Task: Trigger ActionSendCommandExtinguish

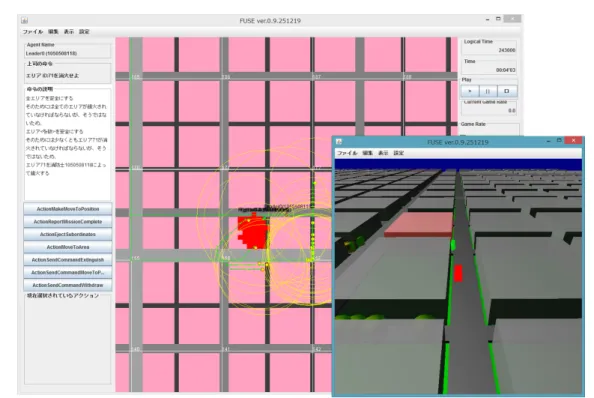Action: (68, 260)
